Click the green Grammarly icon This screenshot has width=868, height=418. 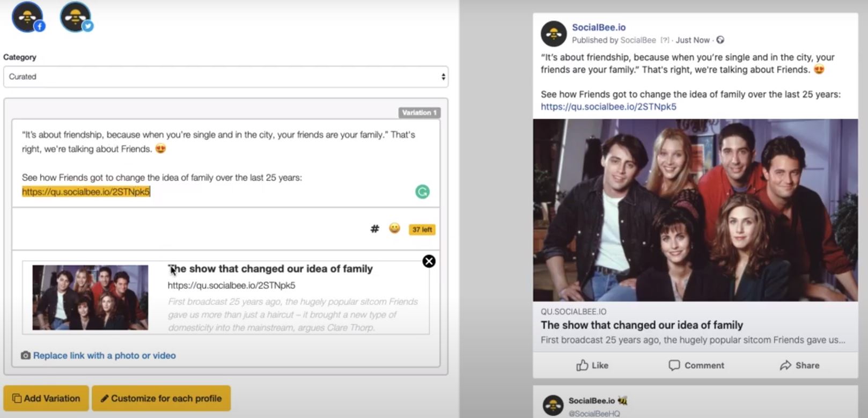422,192
